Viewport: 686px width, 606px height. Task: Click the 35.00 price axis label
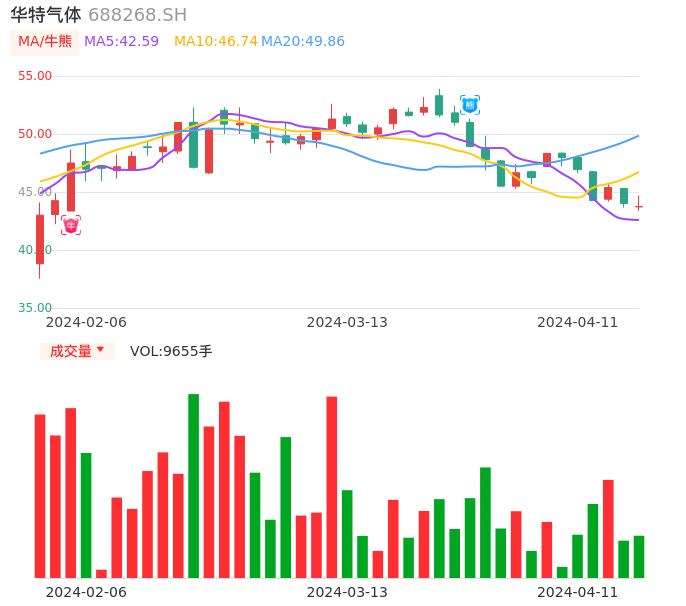pos(35,308)
